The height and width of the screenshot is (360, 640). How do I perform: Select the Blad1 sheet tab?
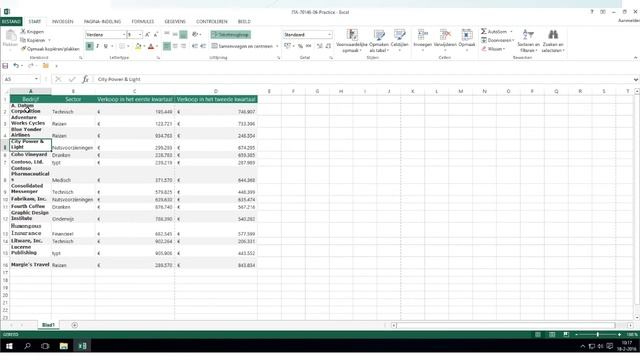coord(48,325)
